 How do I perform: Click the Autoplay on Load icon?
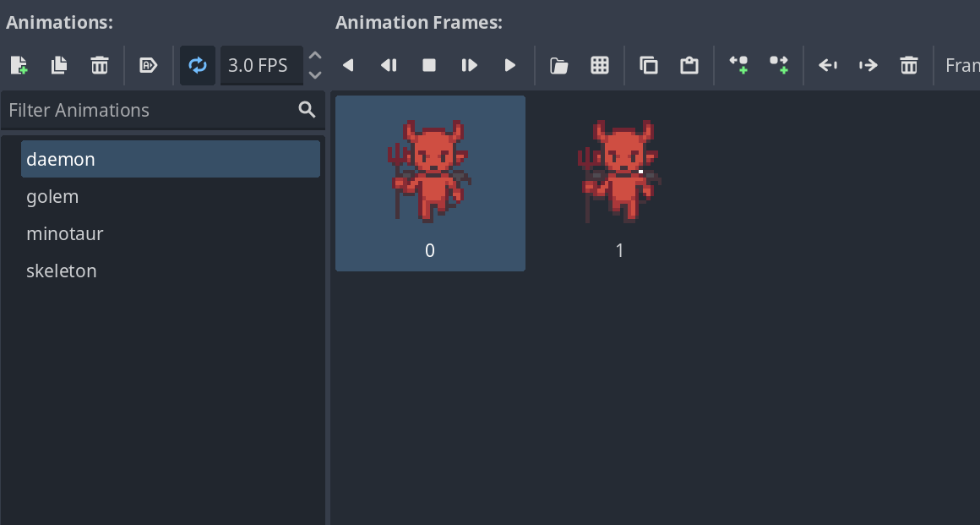149,65
